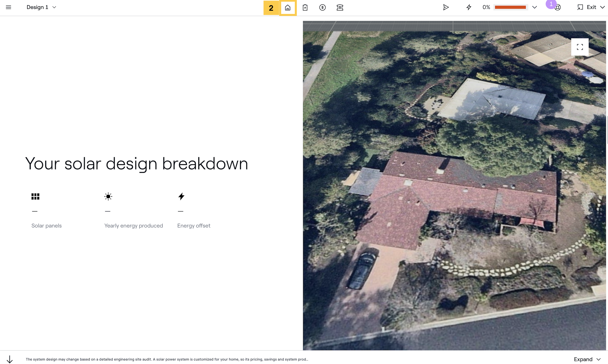The image size is (608, 364).
Task: Click the home design icon
Action: click(288, 8)
